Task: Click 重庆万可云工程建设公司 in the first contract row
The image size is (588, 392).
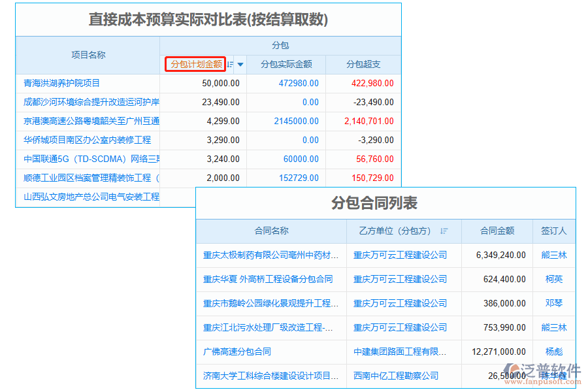Action: pyautogui.click(x=400, y=255)
